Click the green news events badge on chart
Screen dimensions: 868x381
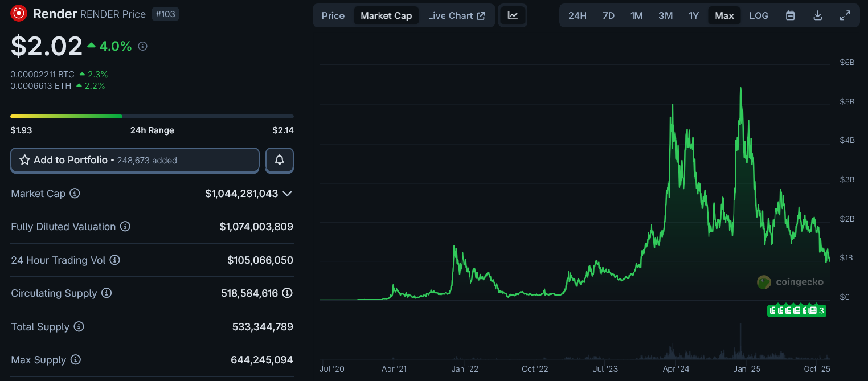pyautogui.click(x=796, y=310)
